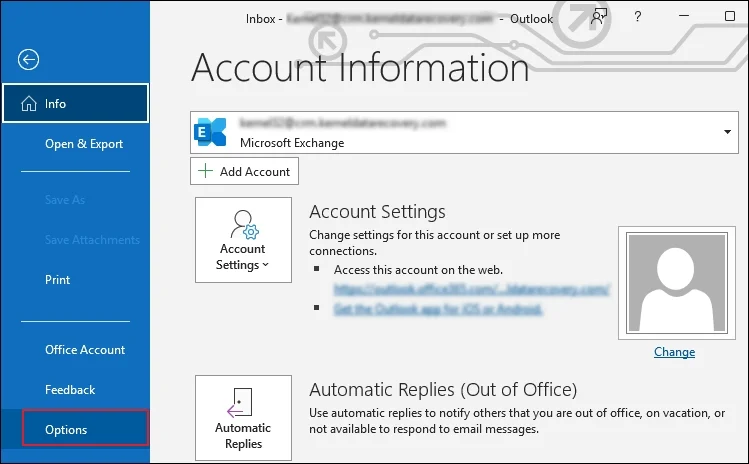
Task: Open the blurred outlook.office365.com web access link
Action: pos(471,290)
